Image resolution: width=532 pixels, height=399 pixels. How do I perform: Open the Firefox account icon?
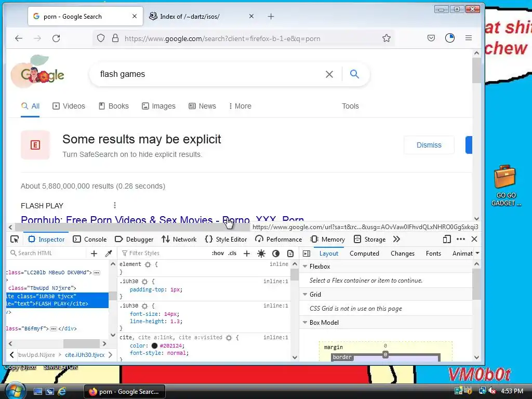pos(450,38)
